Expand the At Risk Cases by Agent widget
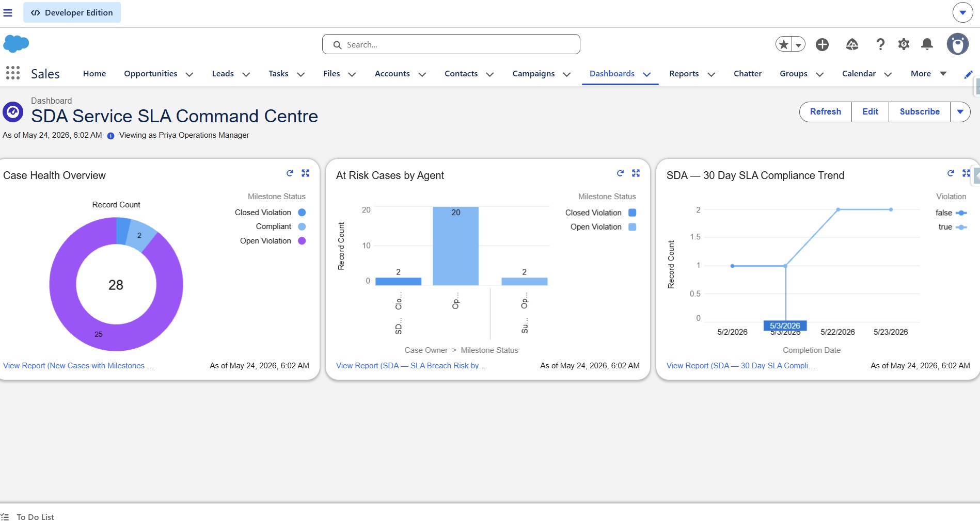The width and height of the screenshot is (980, 521). 636,173
